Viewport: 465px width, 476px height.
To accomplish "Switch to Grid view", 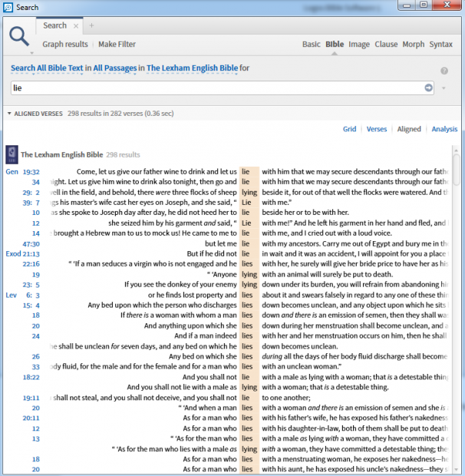I will pos(349,129).
